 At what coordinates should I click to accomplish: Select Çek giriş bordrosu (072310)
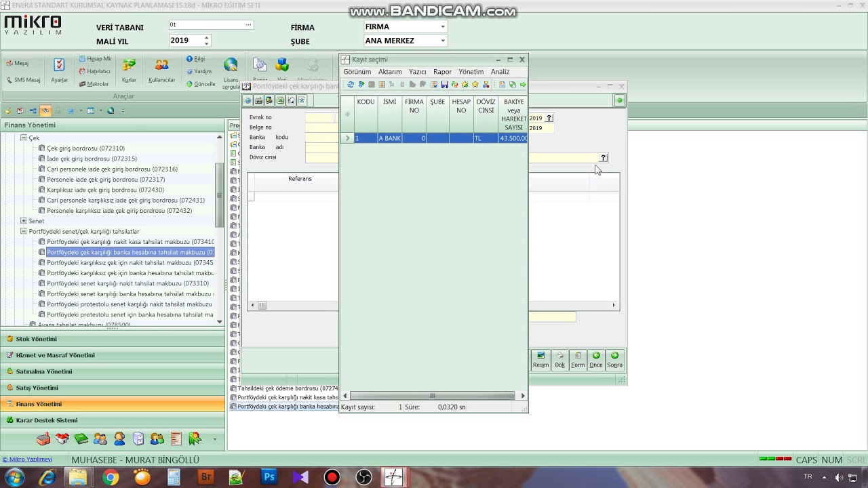coord(85,148)
